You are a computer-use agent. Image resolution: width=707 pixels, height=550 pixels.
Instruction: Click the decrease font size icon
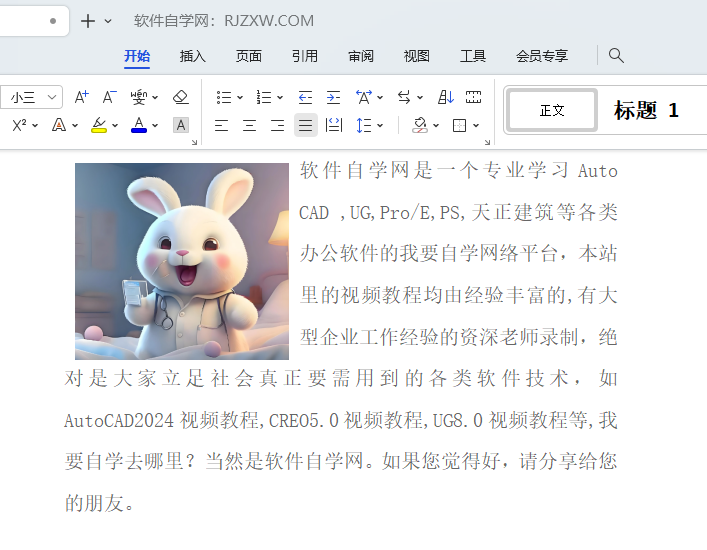(x=109, y=97)
